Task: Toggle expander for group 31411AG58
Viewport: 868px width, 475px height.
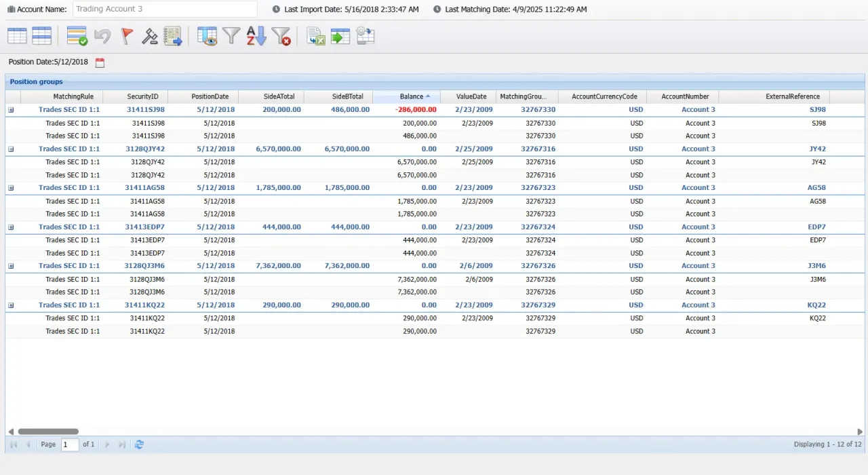Action: (11, 188)
